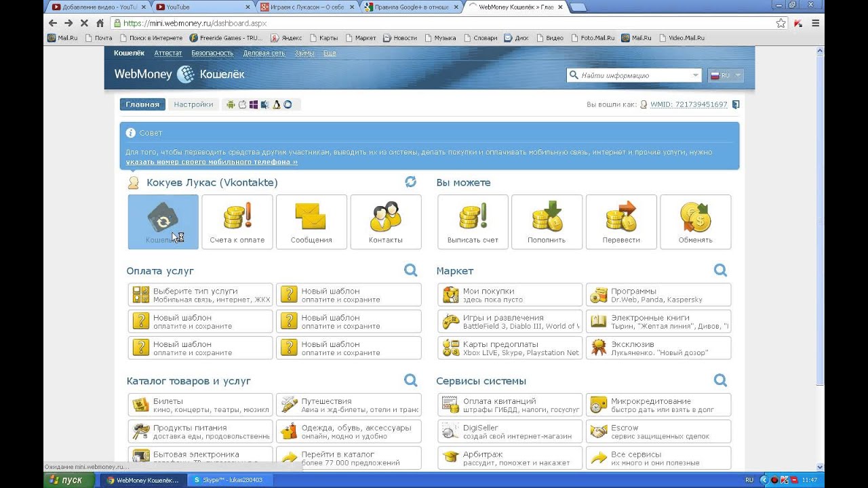Click the RU language indicator in taskbar
This screenshot has width=868, height=488.
point(749,480)
